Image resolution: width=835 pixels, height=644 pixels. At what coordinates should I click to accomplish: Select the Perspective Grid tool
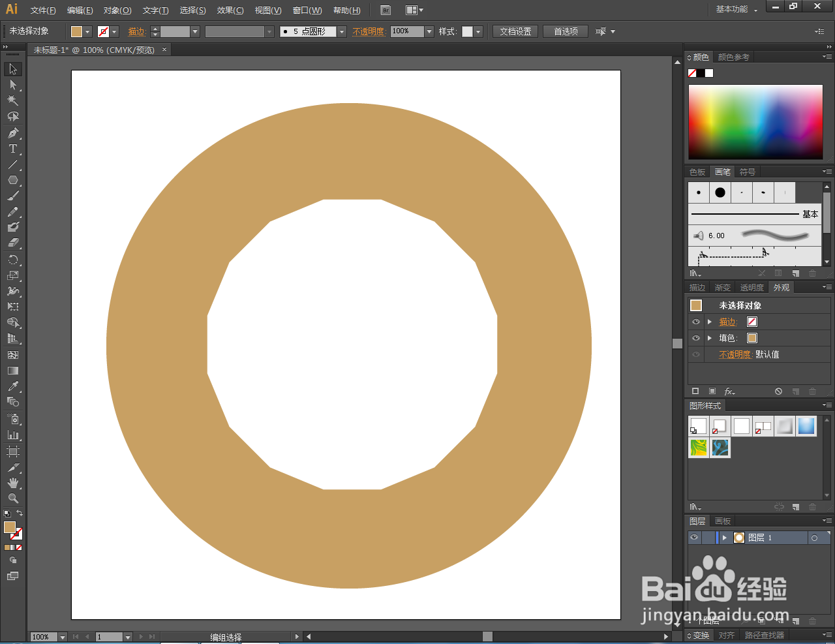click(13, 339)
